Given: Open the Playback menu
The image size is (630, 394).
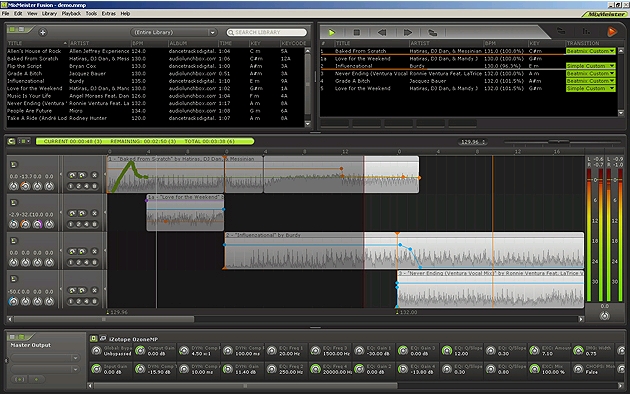Looking at the screenshot, I should pyautogui.click(x=71, y=13).
